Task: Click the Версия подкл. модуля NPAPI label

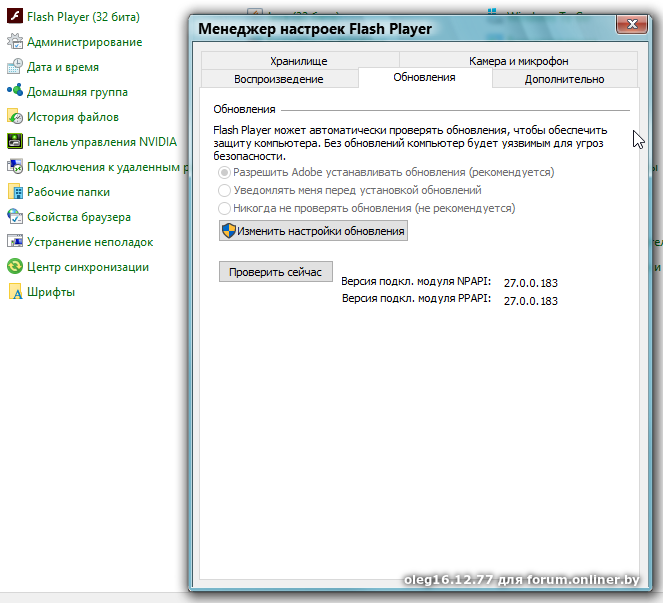Action: coord(416,281)
